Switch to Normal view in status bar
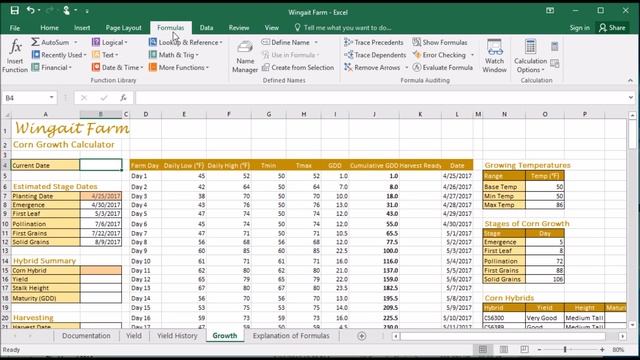The height and width of the screenshot is (360, 640). click(x=482, y=349)
